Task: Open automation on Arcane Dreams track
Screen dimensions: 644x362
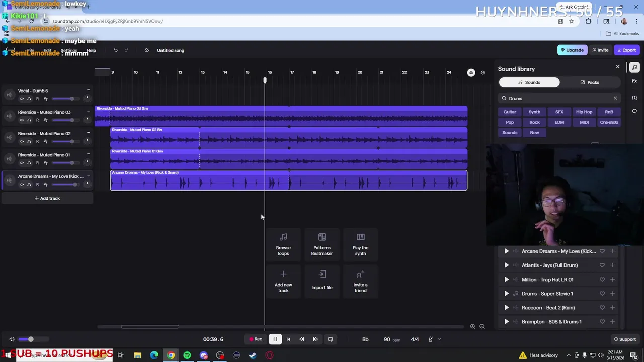Action: tap(45, 185)
